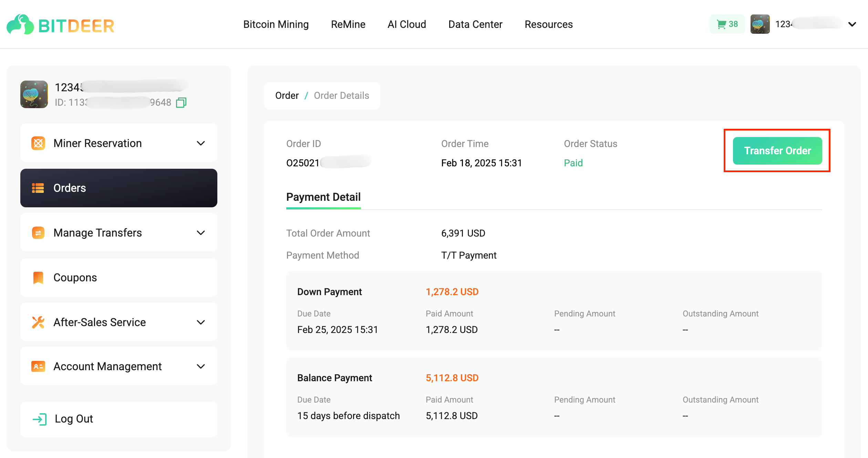
Task: Expand the Account Management chevron
Action: [201, 366]
